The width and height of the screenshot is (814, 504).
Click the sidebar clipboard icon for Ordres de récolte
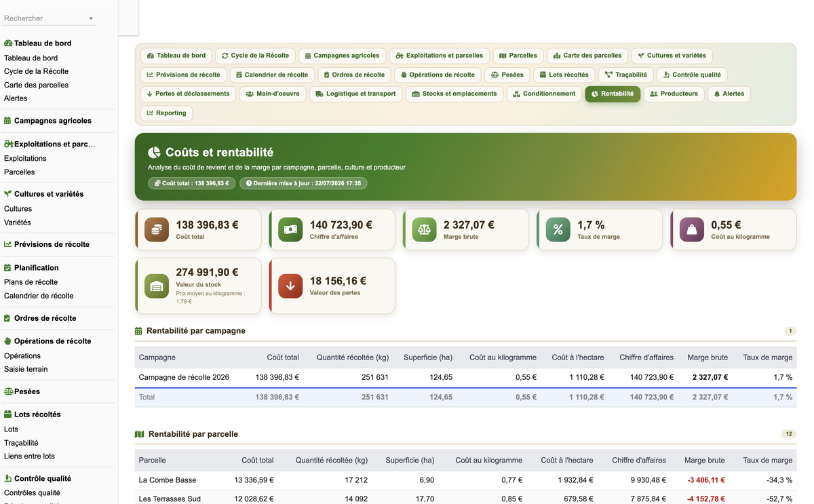click(7, 318)
